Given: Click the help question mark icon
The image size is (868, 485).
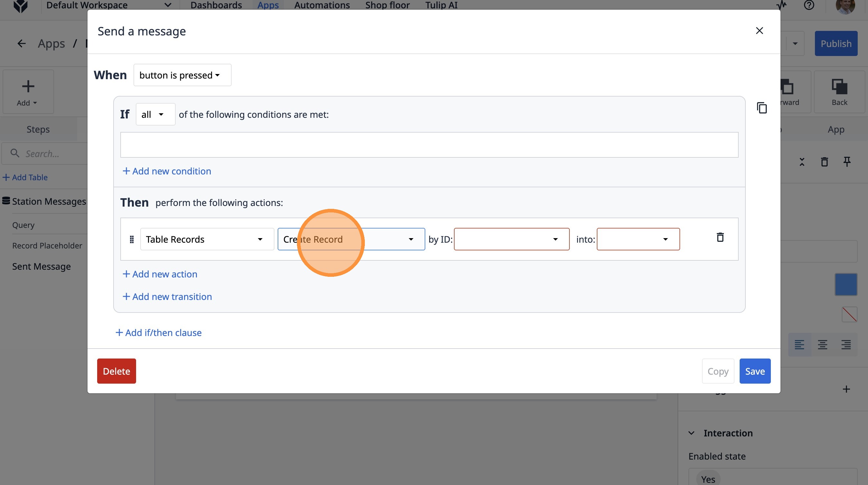Looking at the screenshot, I should click(x=809, y=5).
